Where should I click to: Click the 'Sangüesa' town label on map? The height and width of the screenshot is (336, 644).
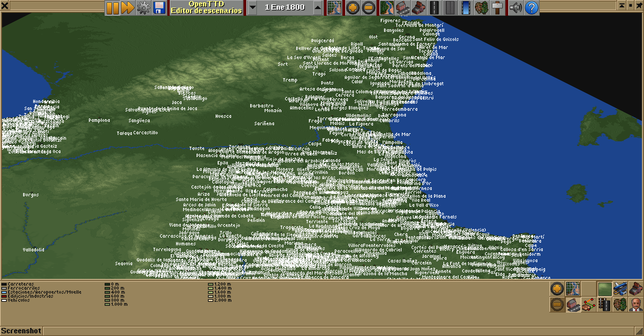pos(139,121)
